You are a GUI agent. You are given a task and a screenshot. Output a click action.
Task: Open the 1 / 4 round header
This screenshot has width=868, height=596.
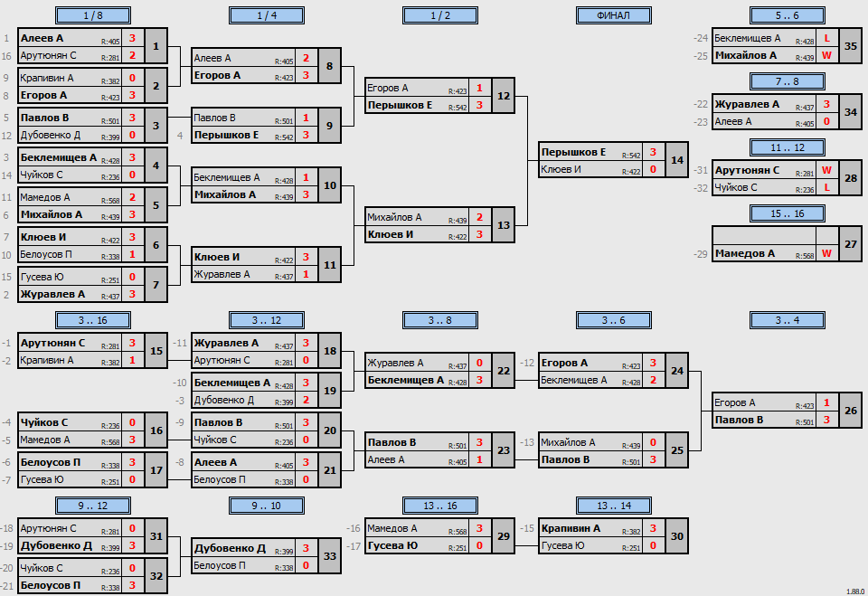pos(267,15)
